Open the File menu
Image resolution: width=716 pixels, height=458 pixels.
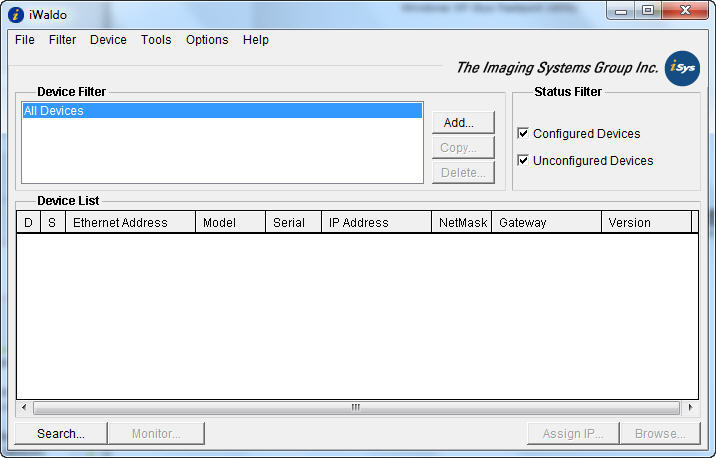(x=25, y=40)
